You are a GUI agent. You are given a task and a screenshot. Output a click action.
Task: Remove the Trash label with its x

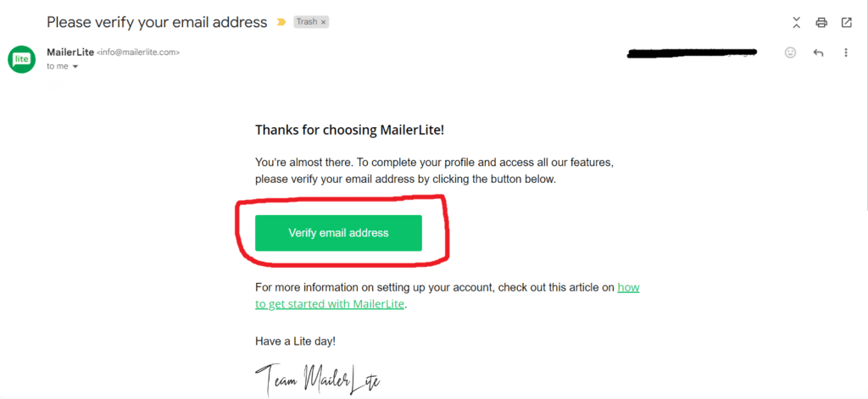point(323,22)
